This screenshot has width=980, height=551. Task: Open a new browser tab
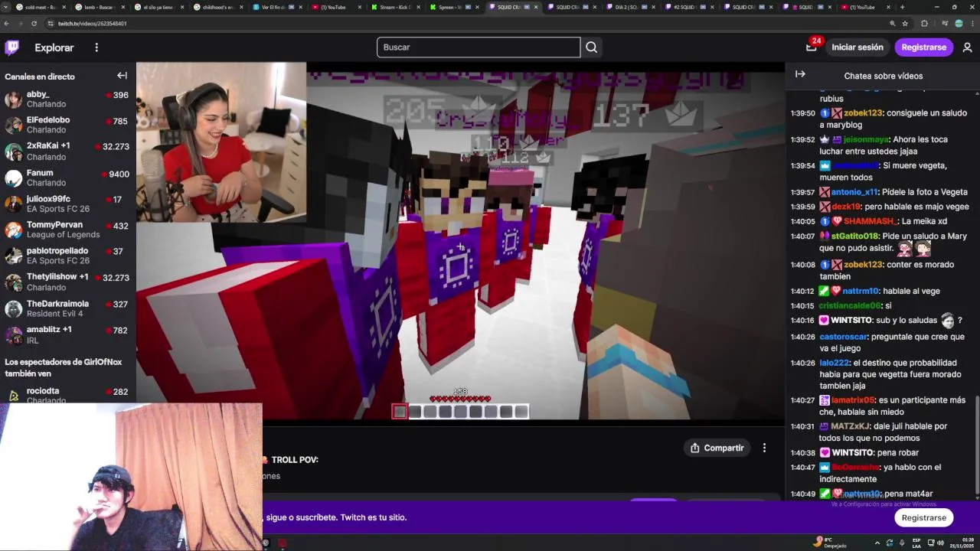(902, 7)
